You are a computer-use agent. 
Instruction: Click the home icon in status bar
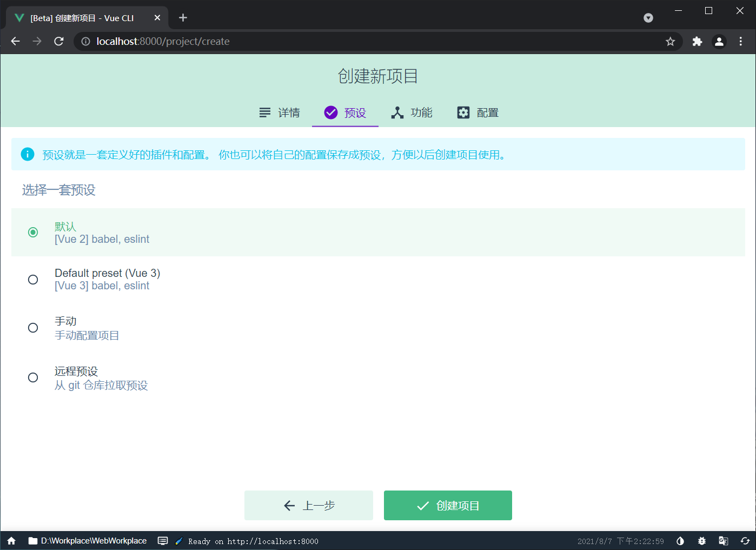pos(11,541)
